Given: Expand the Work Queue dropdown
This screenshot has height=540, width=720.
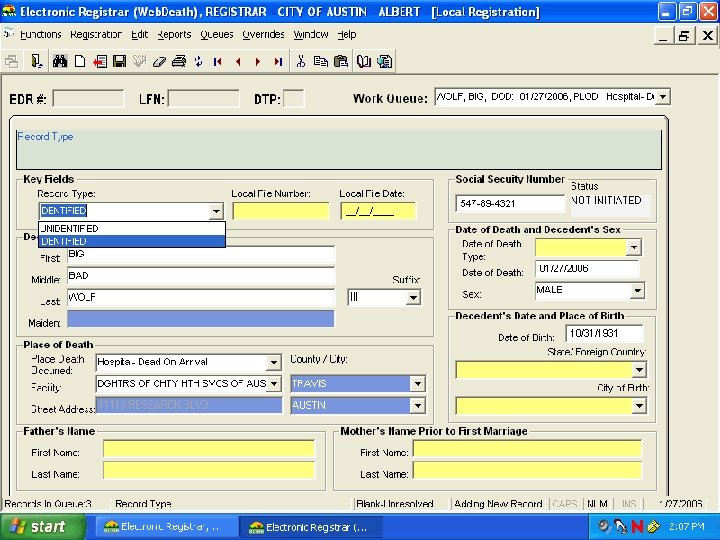Looking at the screenshot, I should point(663,97).
